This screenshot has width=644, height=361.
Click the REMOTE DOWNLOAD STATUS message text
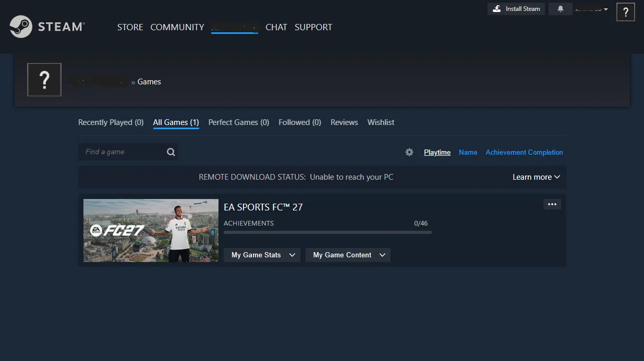296,177
